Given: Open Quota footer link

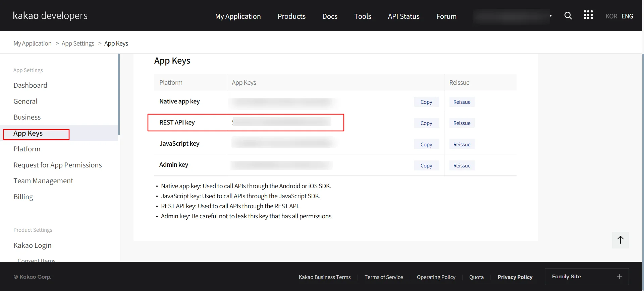Looking at the screenshot, I should [476, 277].
